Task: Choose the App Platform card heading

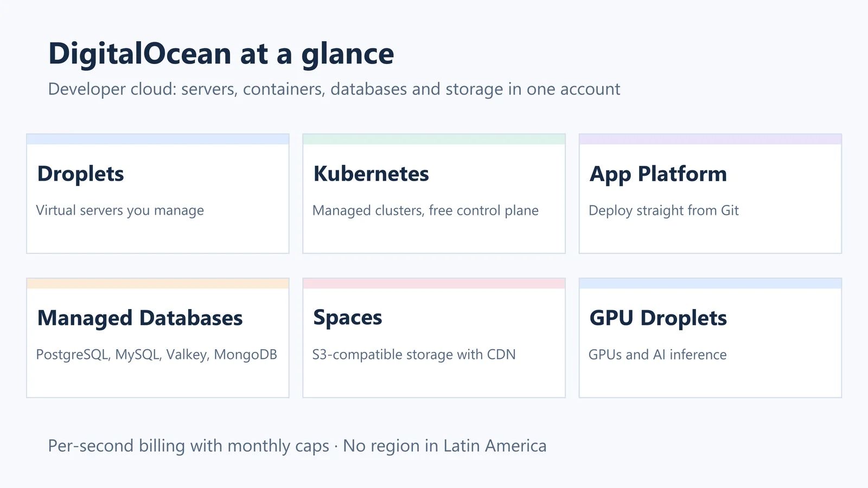Action: [x=658, y=175]
